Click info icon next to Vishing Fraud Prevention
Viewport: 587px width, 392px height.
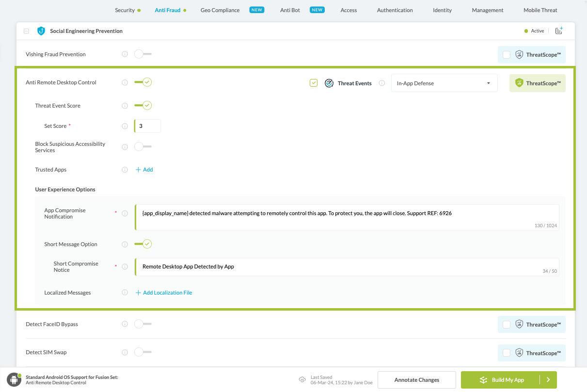125,54
